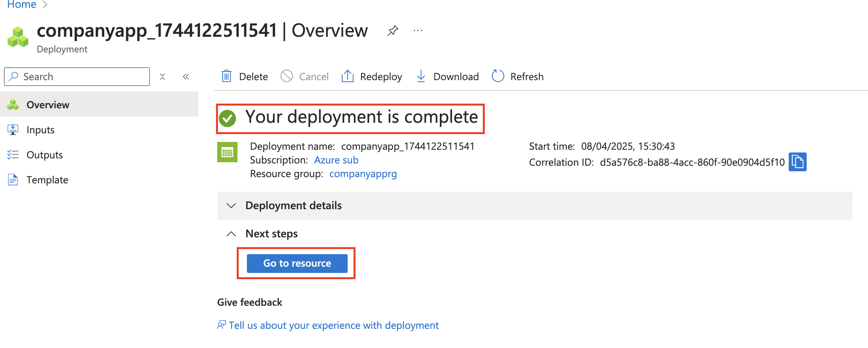Download the deployment from toolbar
The height and width of the screenshot is (348, 868).
coord(447,76)
